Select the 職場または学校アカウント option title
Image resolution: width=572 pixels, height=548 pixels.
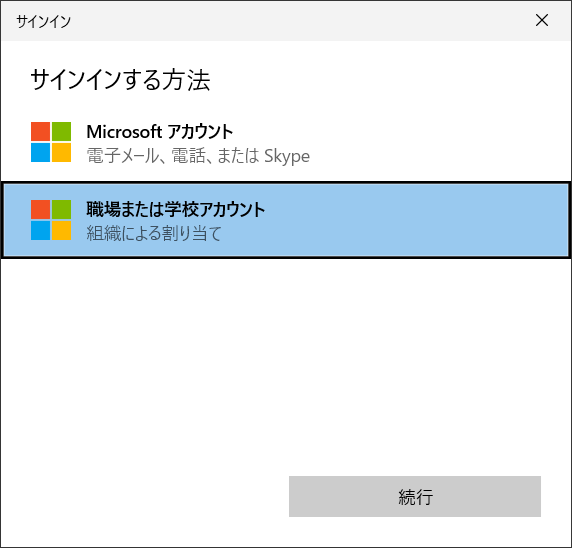click(x=175, y=209)
